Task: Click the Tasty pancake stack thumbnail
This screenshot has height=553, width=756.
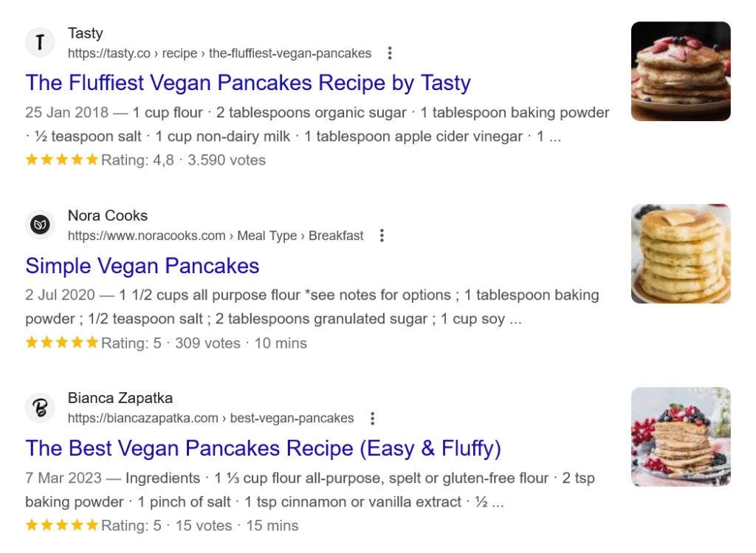Action: [x=680, y=71]
